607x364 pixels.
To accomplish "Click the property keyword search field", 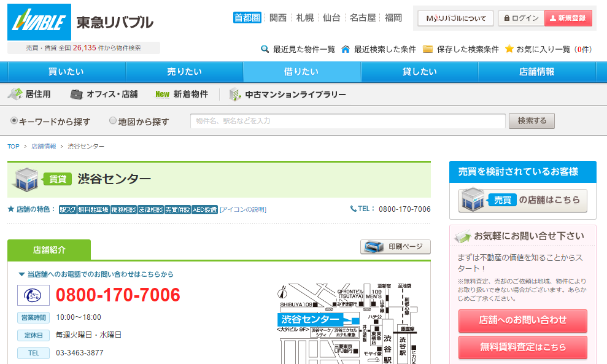I will 347,121.
